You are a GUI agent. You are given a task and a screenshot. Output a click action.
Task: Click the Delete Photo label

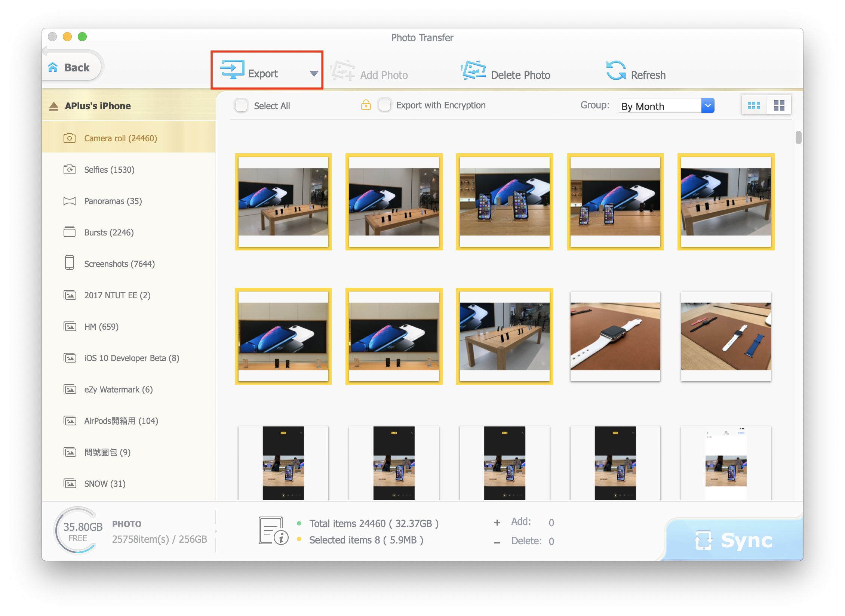coord(521,75)
